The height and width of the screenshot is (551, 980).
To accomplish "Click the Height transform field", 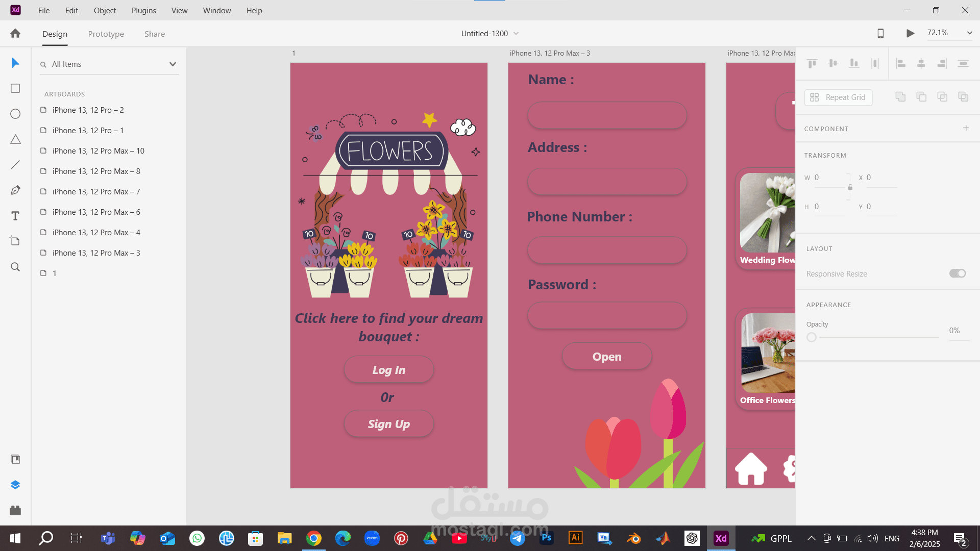I will coord(829,207).
